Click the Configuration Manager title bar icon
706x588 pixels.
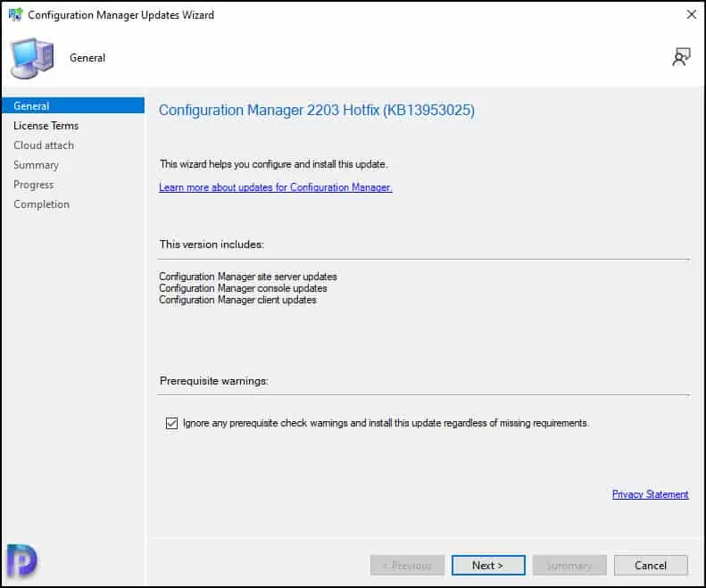15,14
